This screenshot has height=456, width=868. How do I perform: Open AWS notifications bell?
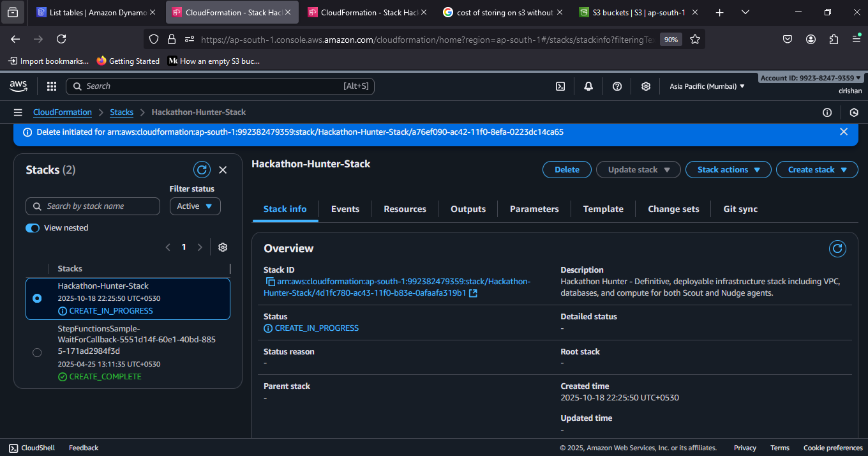(588, 86)
